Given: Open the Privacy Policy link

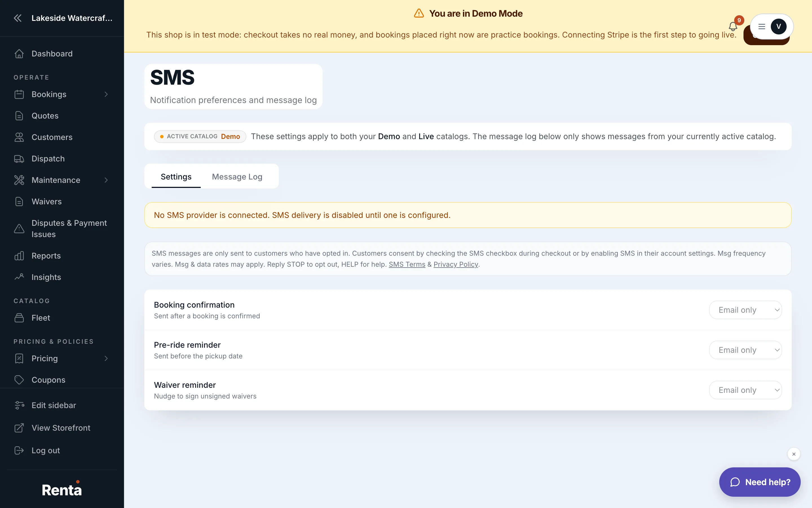Looking at the screenshot, I should [456, 264].
